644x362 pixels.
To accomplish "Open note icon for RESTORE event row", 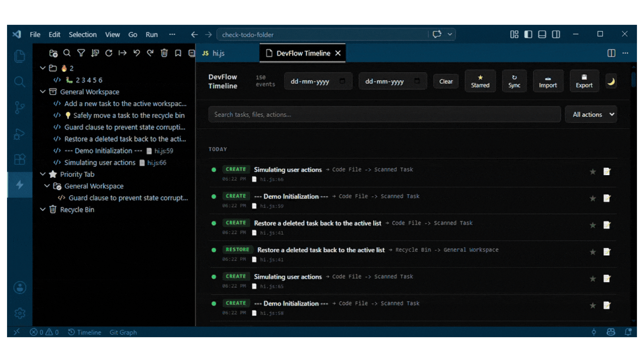I will (607, 252).
